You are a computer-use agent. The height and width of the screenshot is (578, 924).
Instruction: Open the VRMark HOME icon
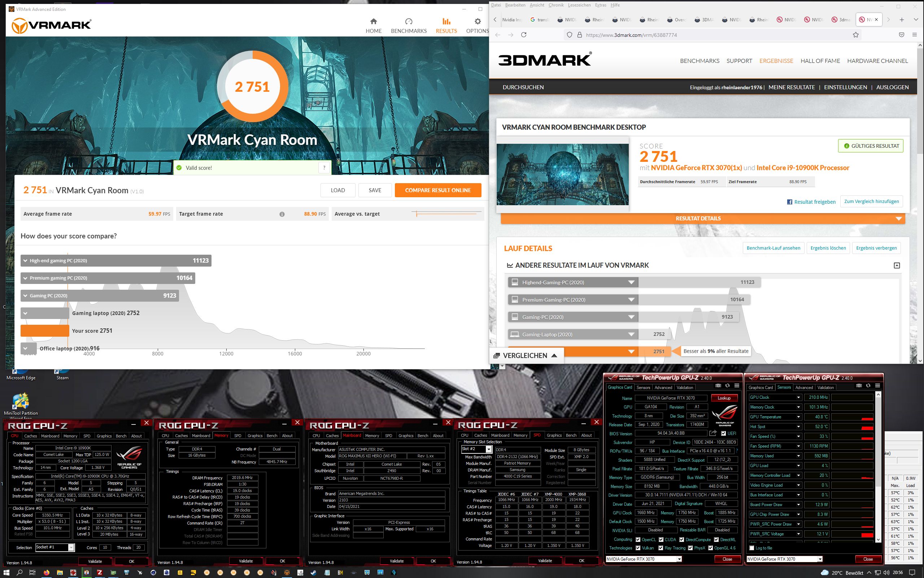[374, 21]
